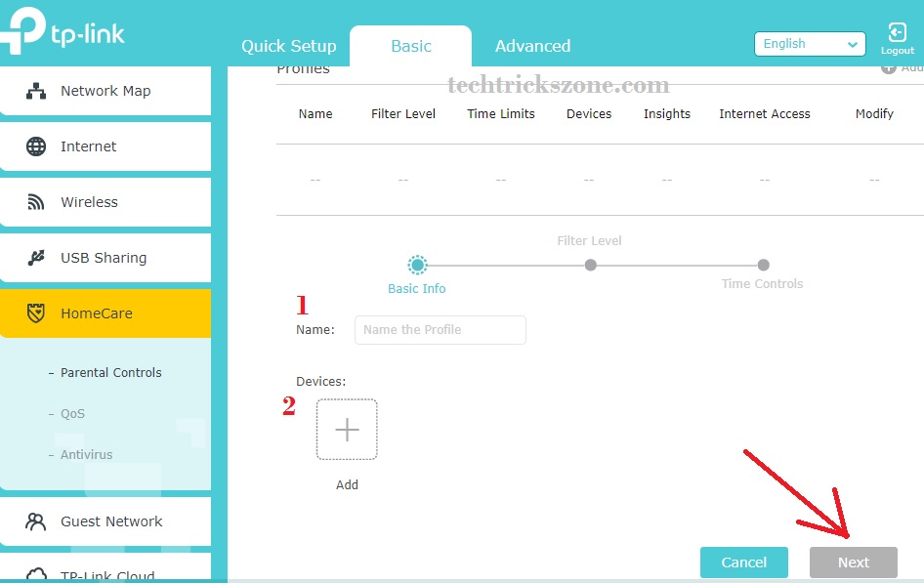Screen dimensions: 924x583
Task: Click the HomeCare shield icon
Action: click(36, 313)
